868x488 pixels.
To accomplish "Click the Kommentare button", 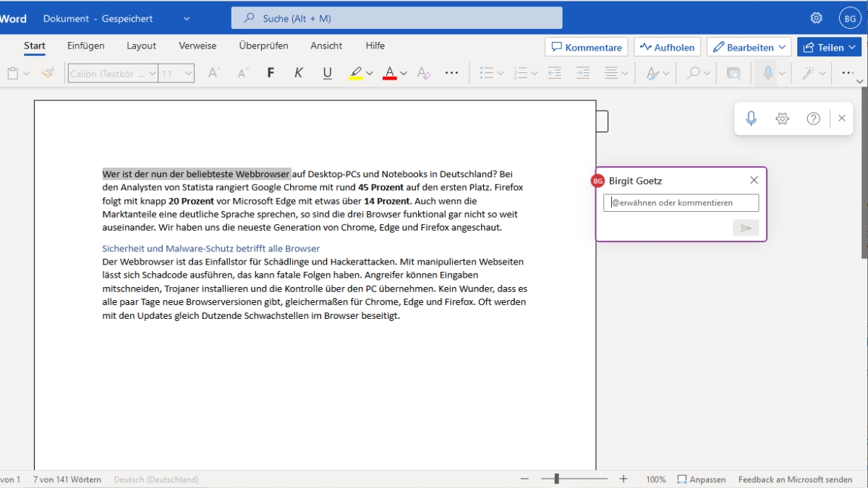I will point(587,47).
